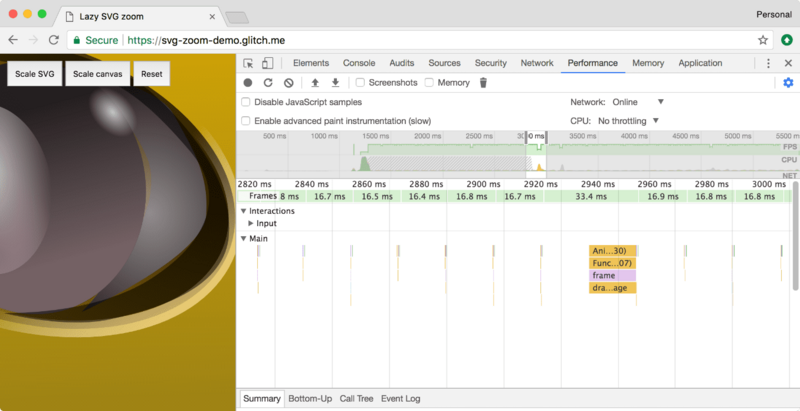Switch to the Bottom-Up tab
This screenshot has width=800, height=411.
click(310, 399)
